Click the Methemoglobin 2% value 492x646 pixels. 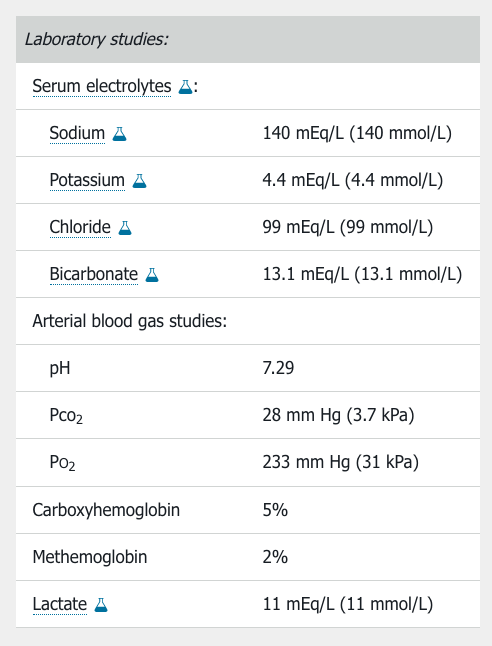click(x=275, y=557)
